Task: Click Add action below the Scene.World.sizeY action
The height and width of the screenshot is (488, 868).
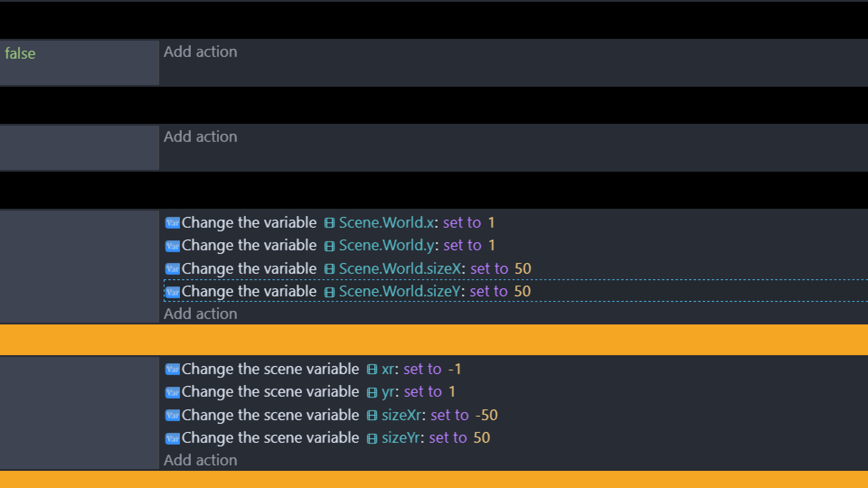Action: pos(200,314)
